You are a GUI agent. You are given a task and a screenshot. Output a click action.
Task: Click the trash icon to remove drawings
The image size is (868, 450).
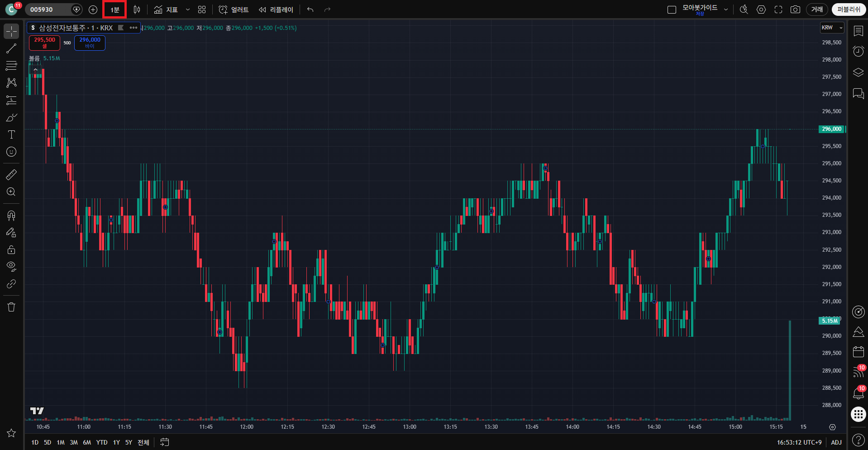(x=11, y=307)
